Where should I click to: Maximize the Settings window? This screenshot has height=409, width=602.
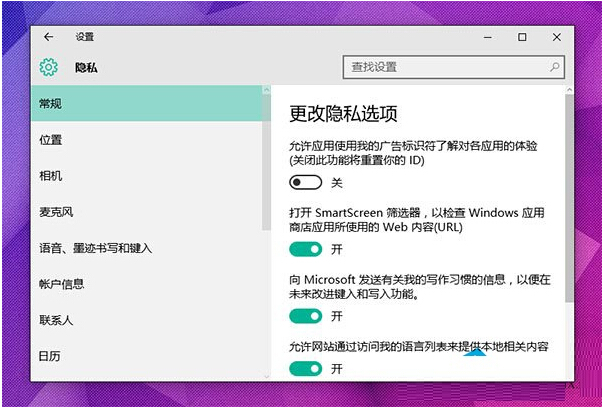pos(522,37)
